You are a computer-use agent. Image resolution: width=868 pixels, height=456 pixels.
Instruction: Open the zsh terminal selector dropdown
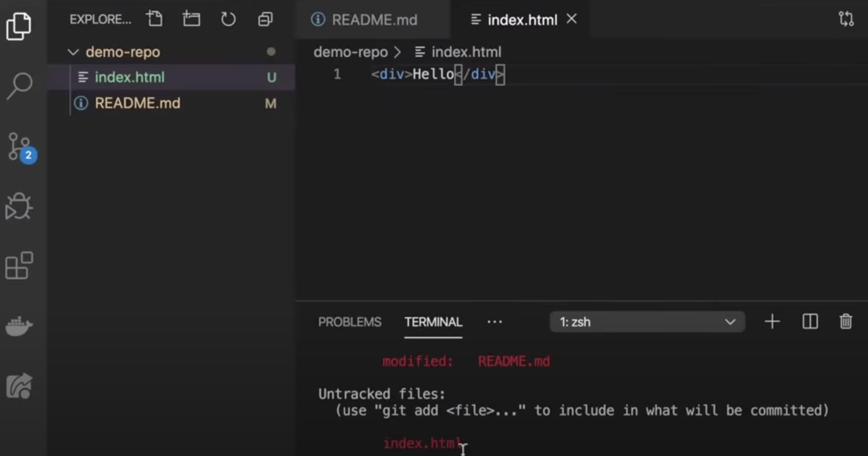point(647,322)
